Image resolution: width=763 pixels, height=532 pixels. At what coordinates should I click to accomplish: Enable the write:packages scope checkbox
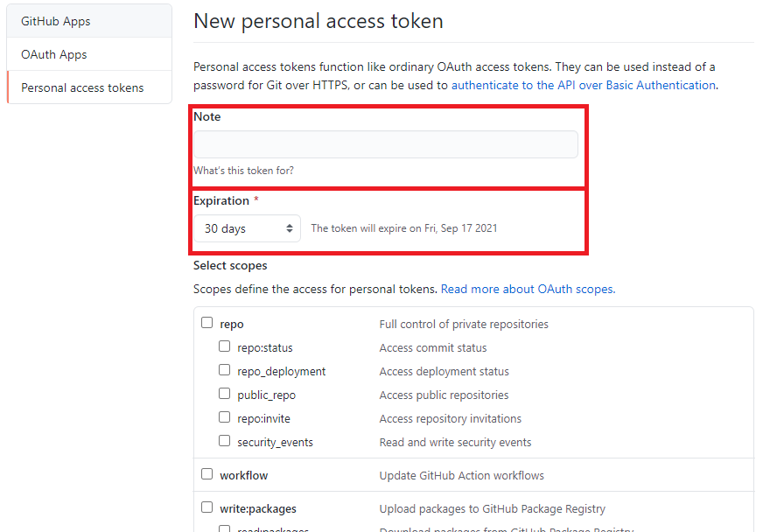pos(206,507)
